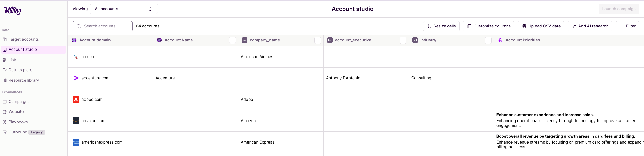Open the Filter button
This screenshot has height=156, width=644.
pos(627,26)
